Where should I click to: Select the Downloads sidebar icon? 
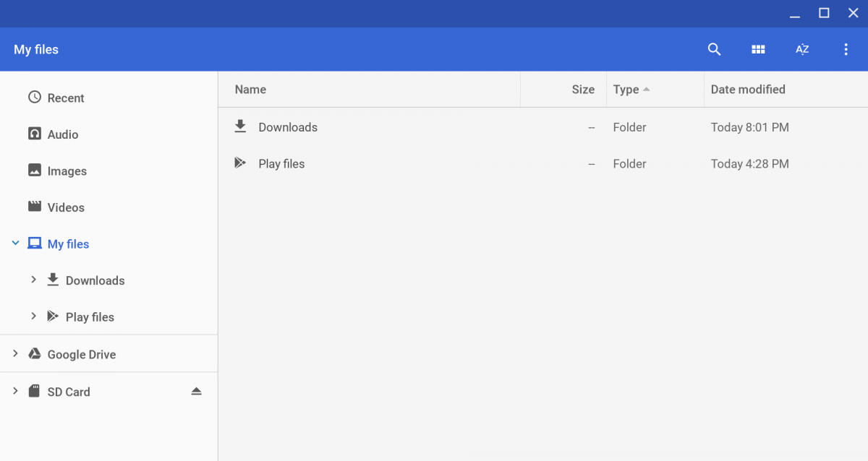[52, 280]
